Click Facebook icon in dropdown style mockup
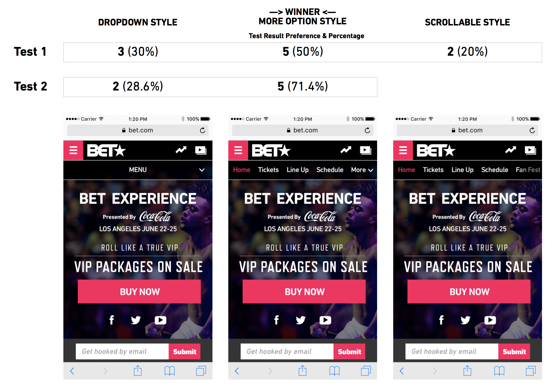This screenshot has width=559, height=392. point(112,320)
